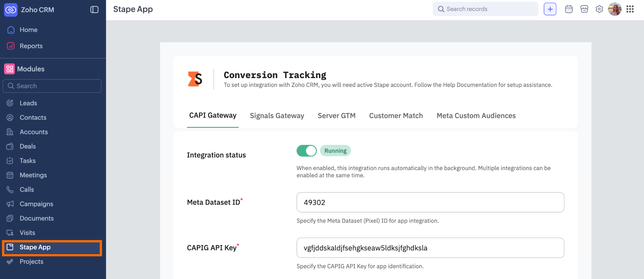Switch to the CAPI Gateway tab
Image resolution: width=644 pixels, height=279 pixels.
(x=213, y=116)
